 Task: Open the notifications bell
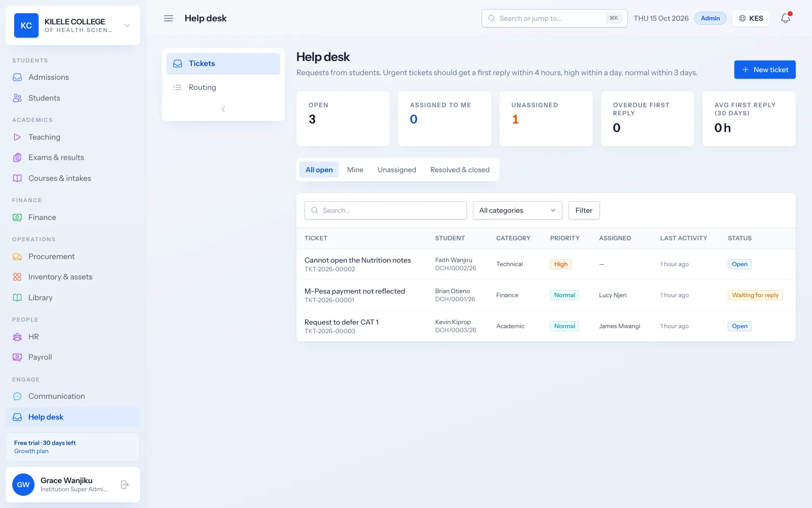tap(786, 18)
